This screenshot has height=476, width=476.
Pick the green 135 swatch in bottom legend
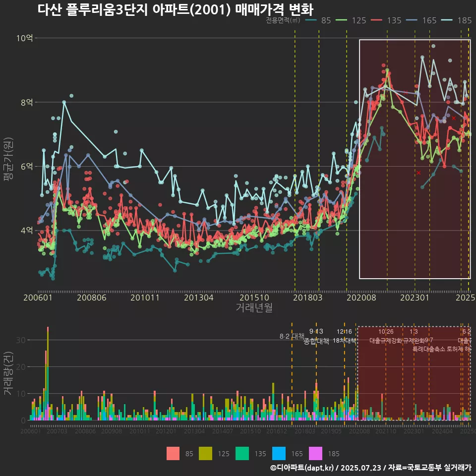click(x=242, y=454)
